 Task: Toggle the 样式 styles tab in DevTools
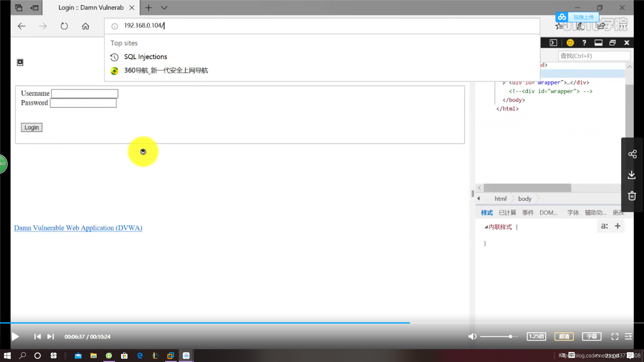[487, 213]
